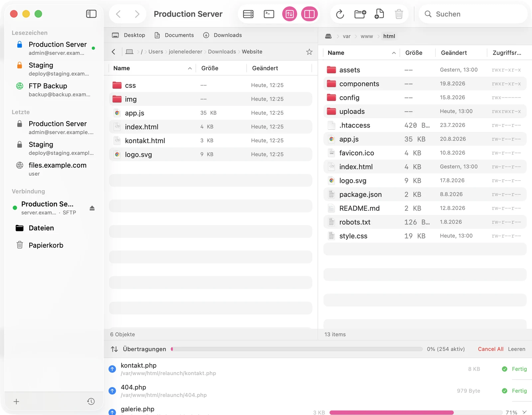Toggle favorite star for Website folder
Viewport: 532px width, 415px height.
tap(309, 52)
